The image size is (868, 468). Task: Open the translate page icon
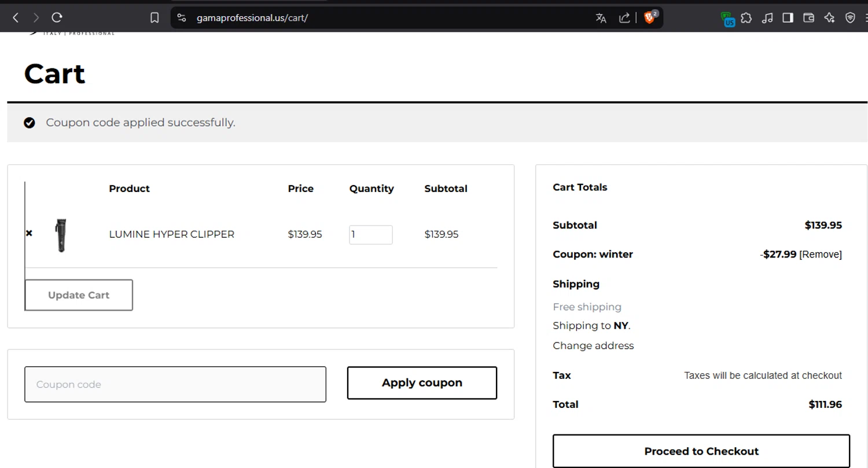pos(601,18)
